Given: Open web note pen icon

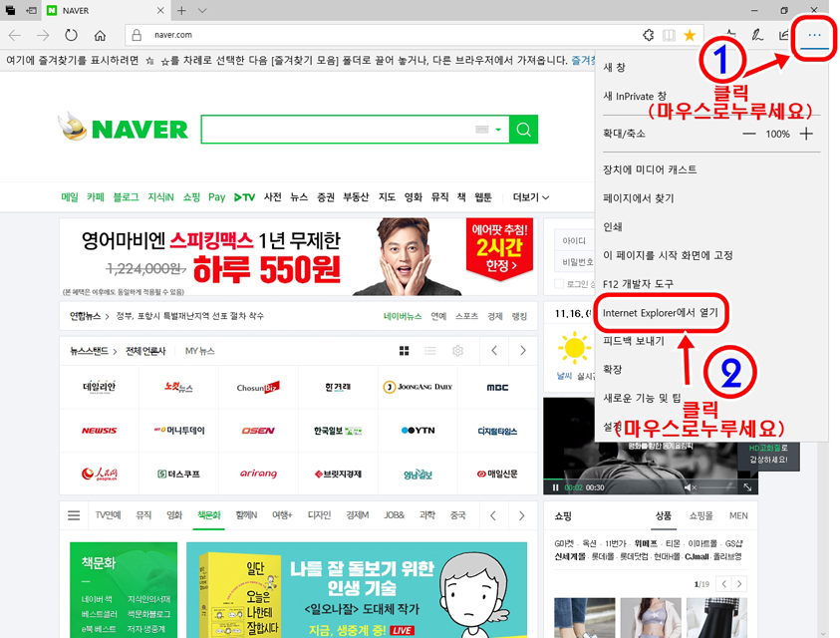Looking at the screenshot, I should coord(756,35).
